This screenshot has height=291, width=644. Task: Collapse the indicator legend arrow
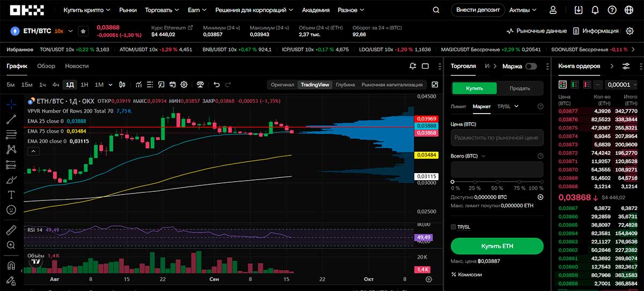coord(34,152)
